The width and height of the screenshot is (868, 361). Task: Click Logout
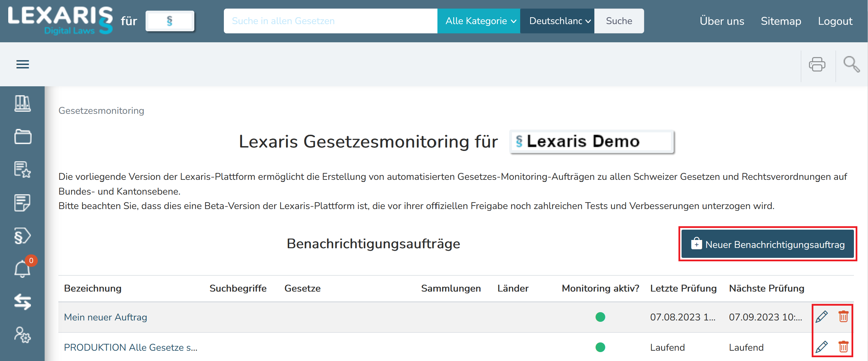click(x=835, y=21)
